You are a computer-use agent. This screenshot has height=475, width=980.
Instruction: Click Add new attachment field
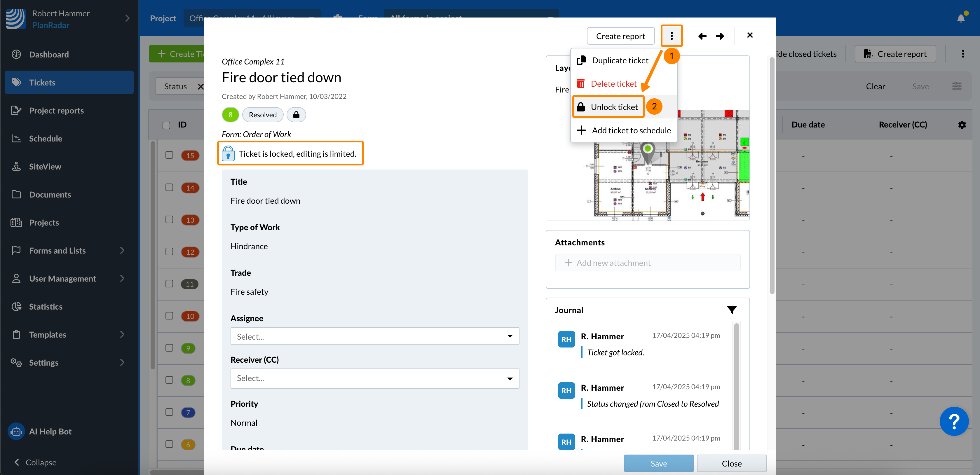click(x=647, y=262)
